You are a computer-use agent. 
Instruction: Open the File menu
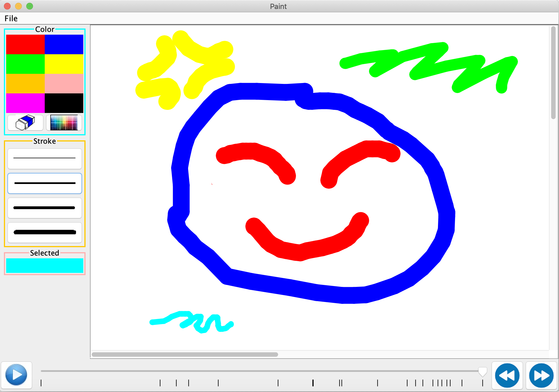[x=11, y=18]
